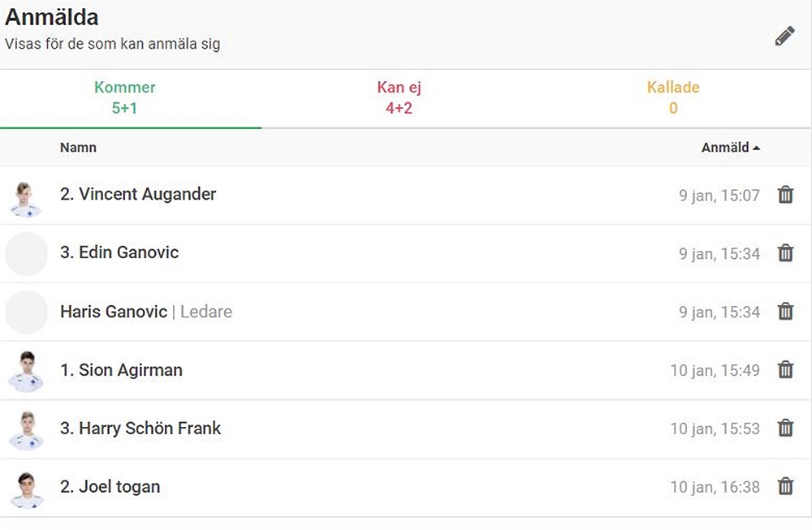
Task: Switch to the Kan ej tab
Action: coord(399,97)
